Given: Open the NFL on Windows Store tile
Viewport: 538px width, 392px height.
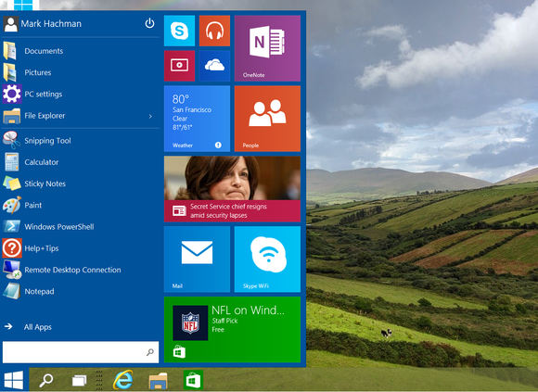Looking at the screenshot, I should (232, 330).
